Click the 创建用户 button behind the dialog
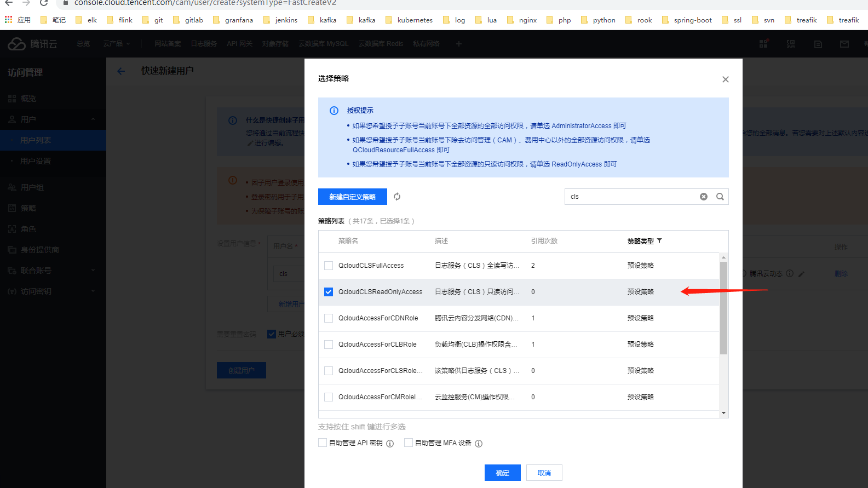 tap(242, 370)
